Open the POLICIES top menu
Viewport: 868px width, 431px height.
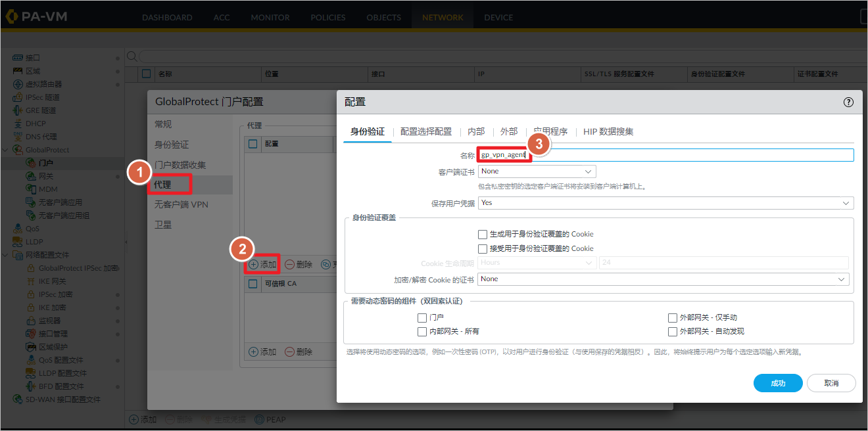329,18
